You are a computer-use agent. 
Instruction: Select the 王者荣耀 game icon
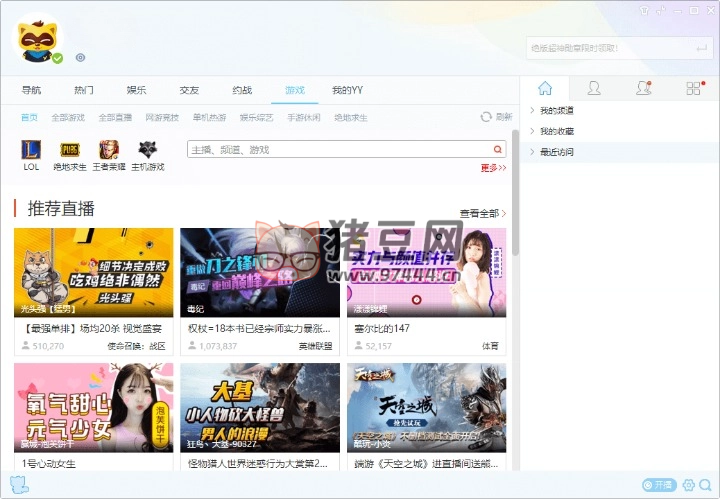coord(108,150)
